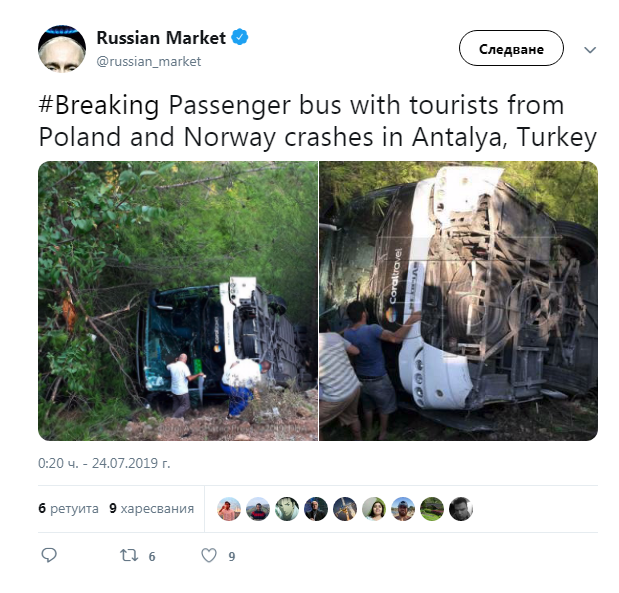This screenshot has height=593, width=619.
Task: Open the left overturned bus photo
Action: [x=178, y=301]
